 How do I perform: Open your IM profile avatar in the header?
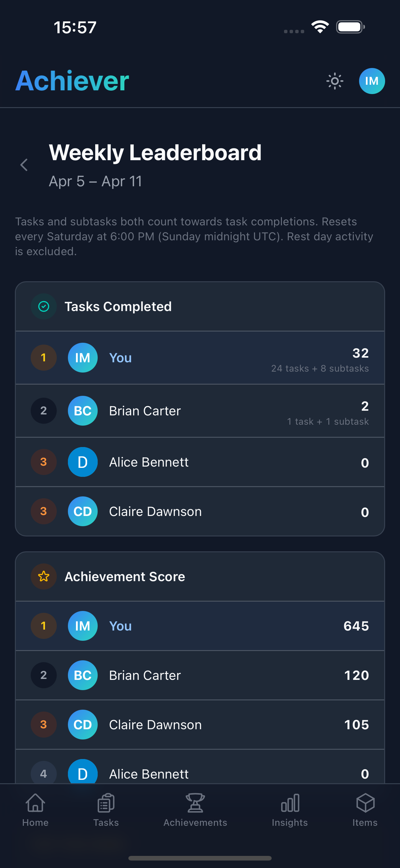372,80
